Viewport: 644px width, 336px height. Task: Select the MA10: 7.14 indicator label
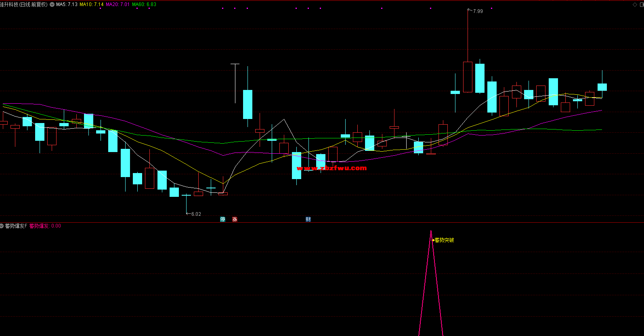pos(92,4)
